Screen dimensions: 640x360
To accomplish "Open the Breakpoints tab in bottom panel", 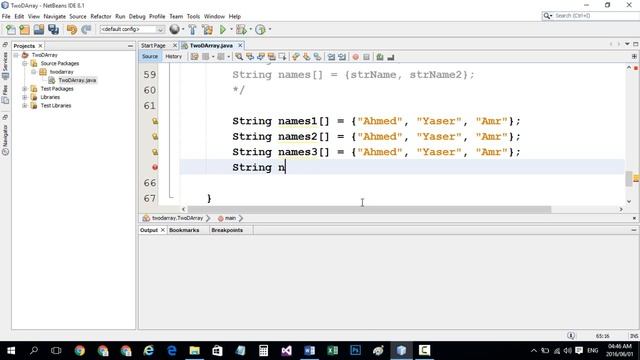I will (x=227, y=230).
